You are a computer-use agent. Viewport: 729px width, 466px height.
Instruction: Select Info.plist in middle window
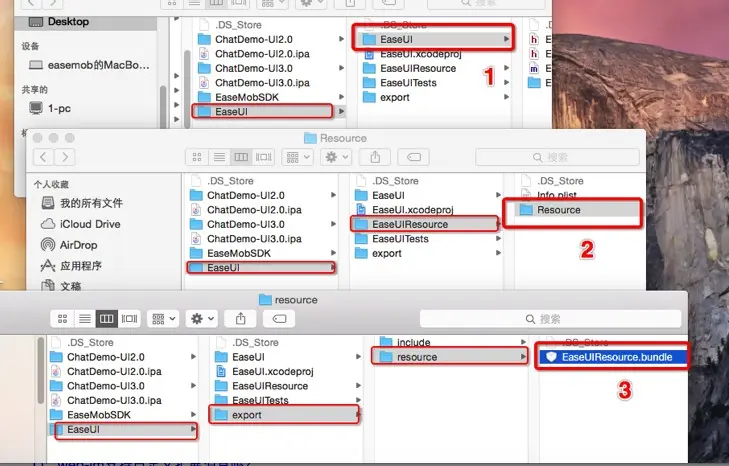[556, 195]
